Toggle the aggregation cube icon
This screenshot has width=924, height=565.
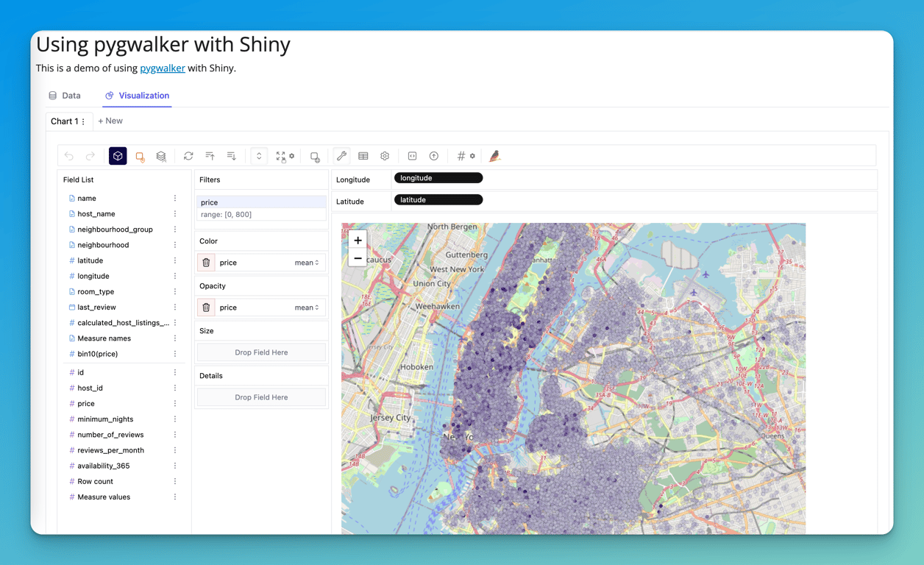click(118, 156)
